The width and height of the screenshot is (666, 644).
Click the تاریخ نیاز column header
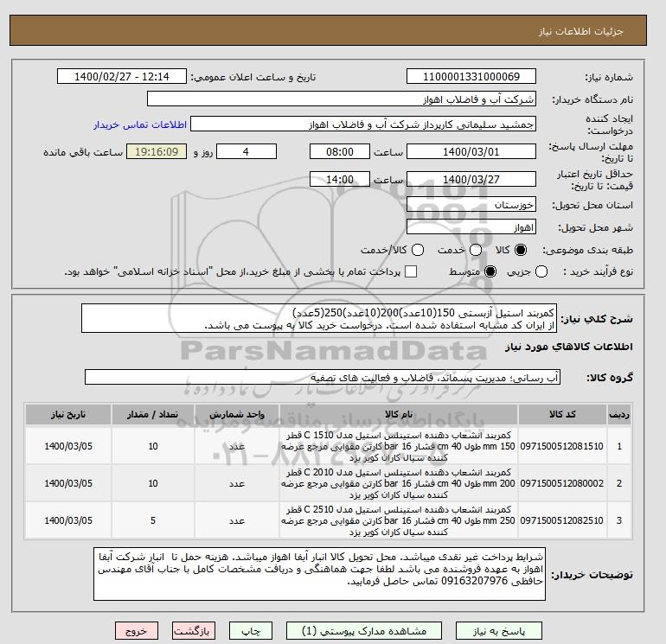68,414
